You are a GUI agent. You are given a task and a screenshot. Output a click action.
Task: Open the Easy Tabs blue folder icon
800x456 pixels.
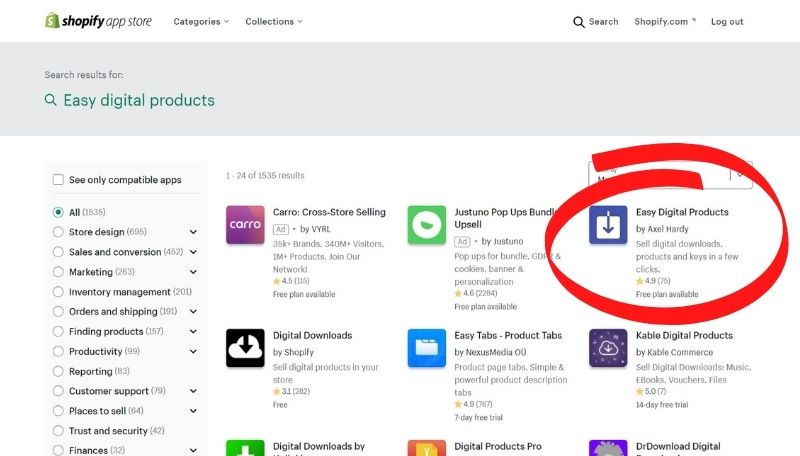pos(427,348)
